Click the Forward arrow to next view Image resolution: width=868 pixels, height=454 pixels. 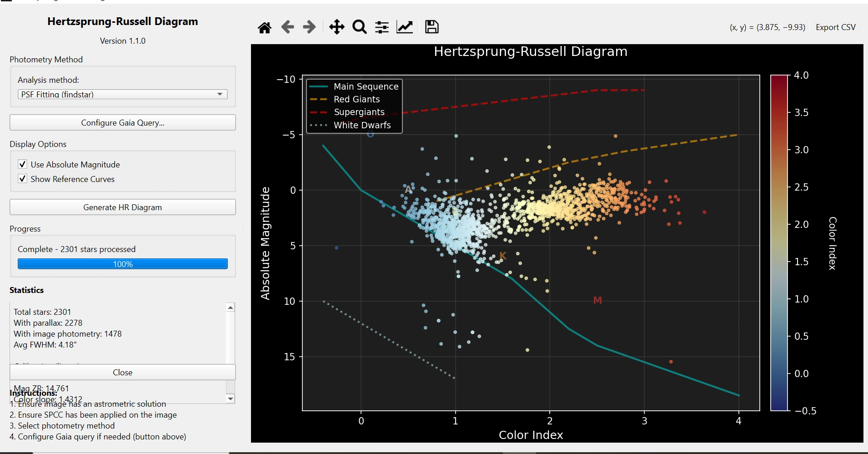pos(309,27)
